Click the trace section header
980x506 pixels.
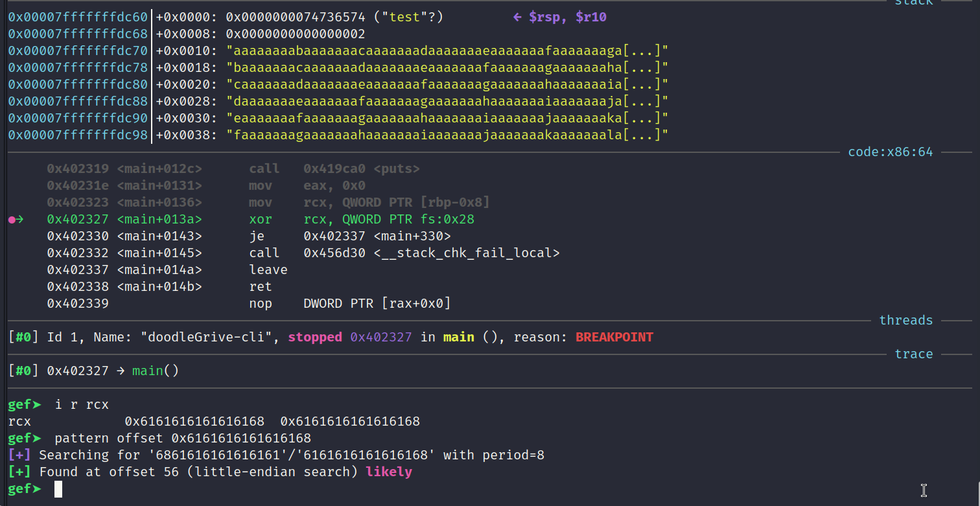click(x=913, y=354)
